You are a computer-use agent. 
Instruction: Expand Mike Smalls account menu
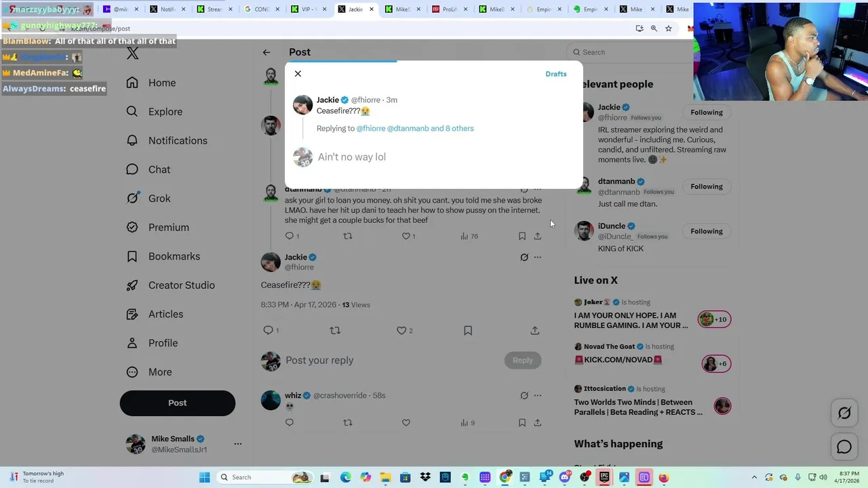[238, 444]
